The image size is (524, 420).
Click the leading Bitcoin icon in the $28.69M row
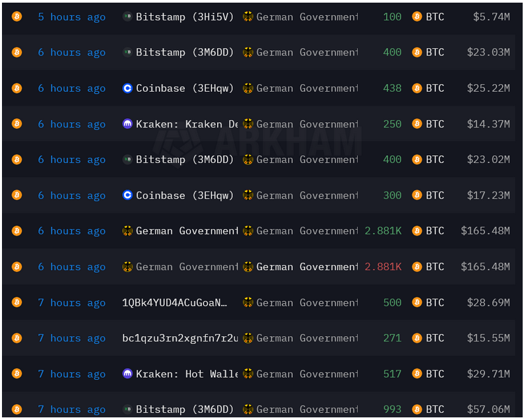click(16, 302)
